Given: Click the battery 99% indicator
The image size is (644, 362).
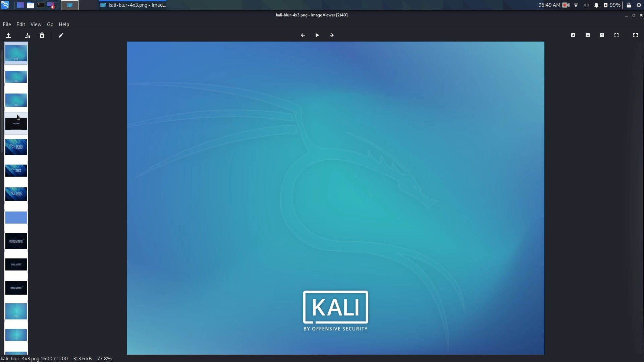Looking at the screenshot, I should pos(612,5).
